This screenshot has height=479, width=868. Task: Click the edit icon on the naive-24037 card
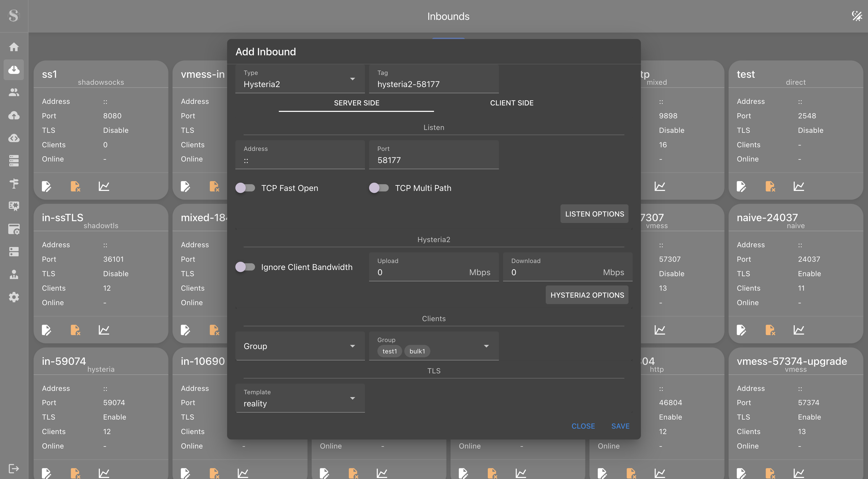741,330
